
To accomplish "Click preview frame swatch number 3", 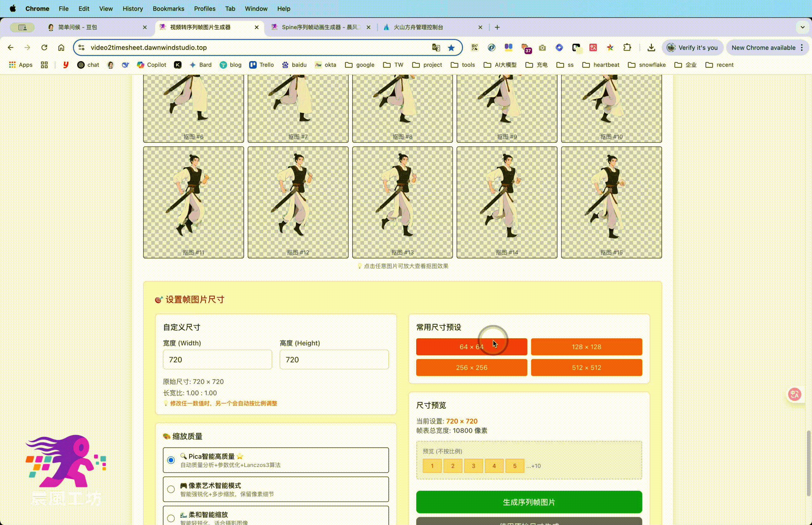I will click(x=473, y=466).
